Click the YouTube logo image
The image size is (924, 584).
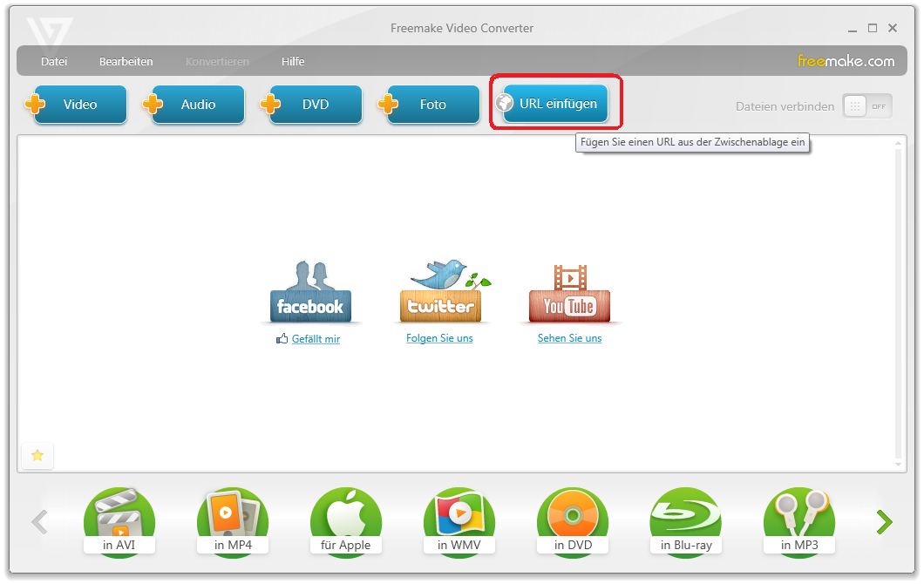569,293
